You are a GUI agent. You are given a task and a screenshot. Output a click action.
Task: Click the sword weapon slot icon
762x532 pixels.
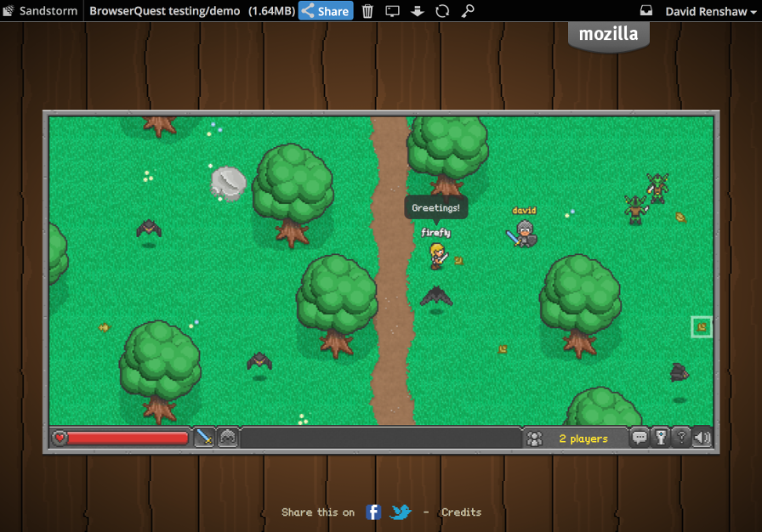[204, 438]
